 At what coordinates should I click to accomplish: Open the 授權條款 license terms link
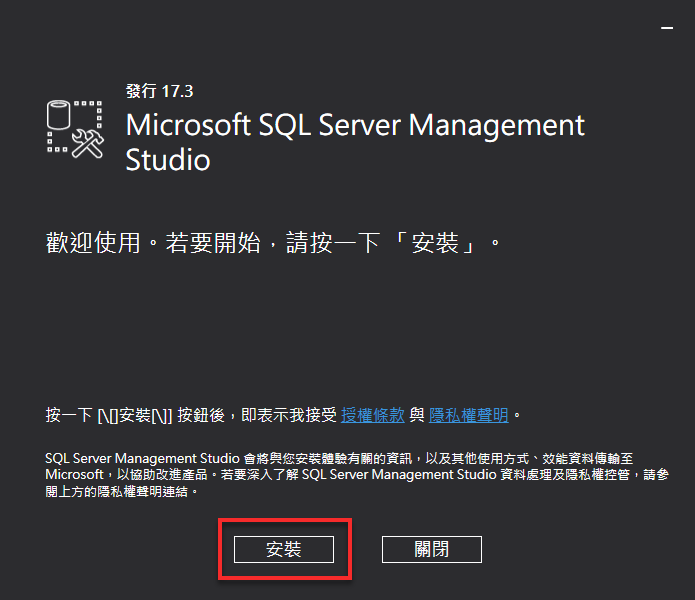(x=373, y=415)
